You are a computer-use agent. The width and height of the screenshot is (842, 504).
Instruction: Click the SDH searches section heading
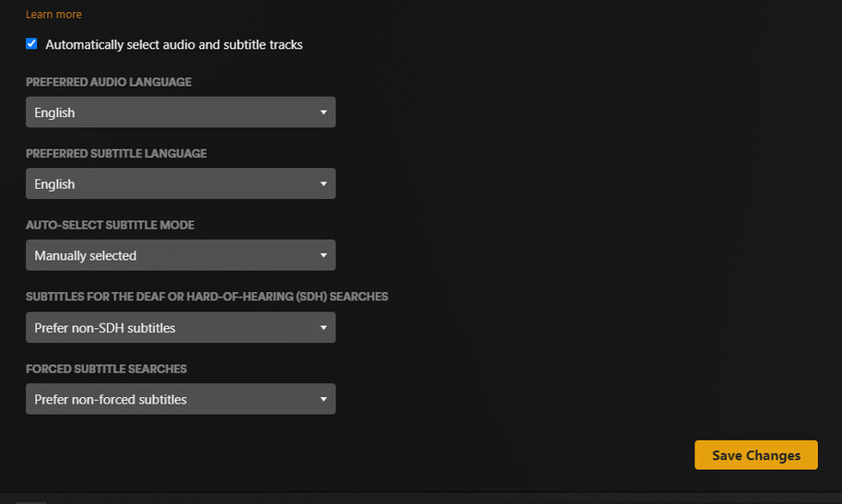tap(206, 297)
